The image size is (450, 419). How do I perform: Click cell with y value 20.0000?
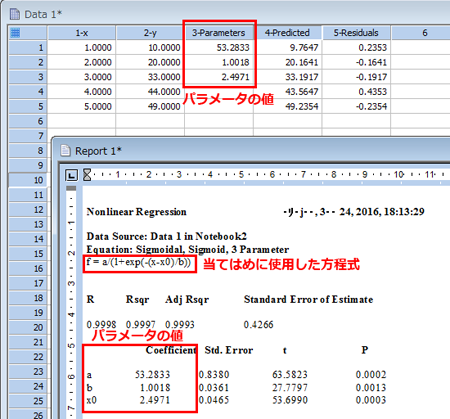[x=150, y=62]
